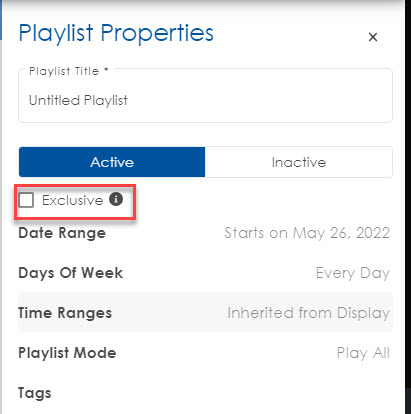The height and width of the screenshot is (414, 411).
Task: Open the Time Ranges setting row
Action: coord(205,312)
